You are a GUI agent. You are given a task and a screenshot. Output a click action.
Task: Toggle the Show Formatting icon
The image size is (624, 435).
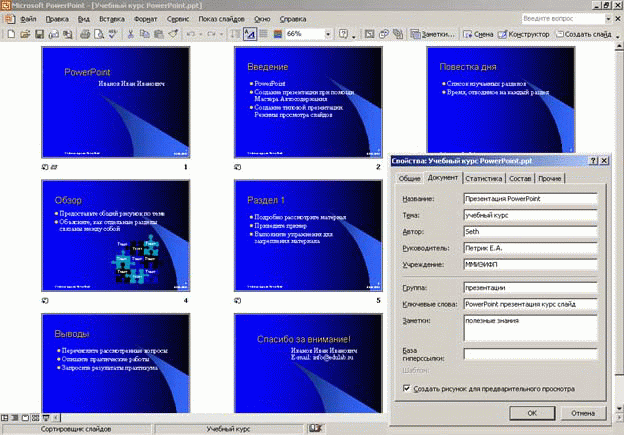(x=250, y=34)
